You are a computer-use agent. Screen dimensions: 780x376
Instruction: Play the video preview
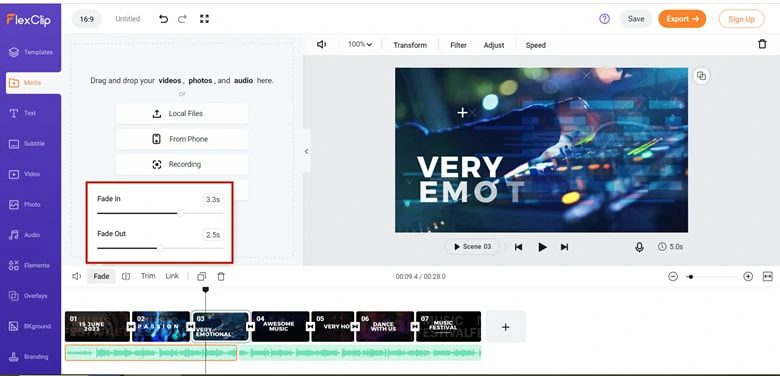542,247
